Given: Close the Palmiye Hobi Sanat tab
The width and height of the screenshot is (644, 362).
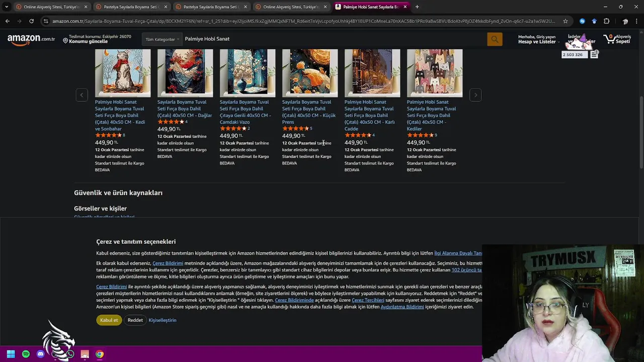Looking at the screenshot, I should (405, 7).
